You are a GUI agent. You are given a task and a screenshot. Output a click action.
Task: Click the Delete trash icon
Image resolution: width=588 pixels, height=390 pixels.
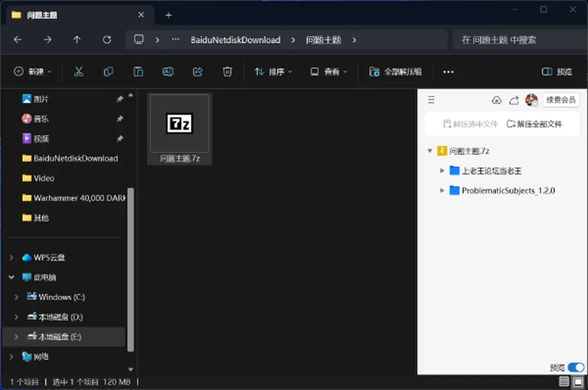(227, 72)
